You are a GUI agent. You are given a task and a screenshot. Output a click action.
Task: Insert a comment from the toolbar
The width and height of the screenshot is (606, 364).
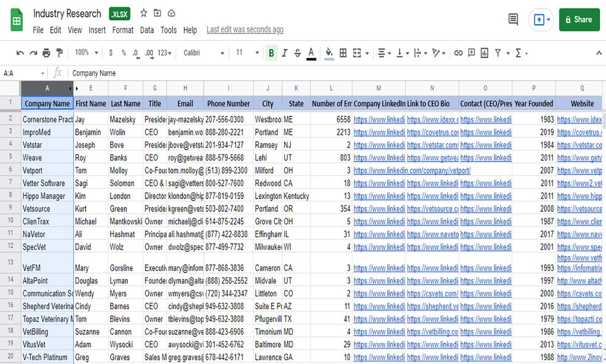coord(471,53)
